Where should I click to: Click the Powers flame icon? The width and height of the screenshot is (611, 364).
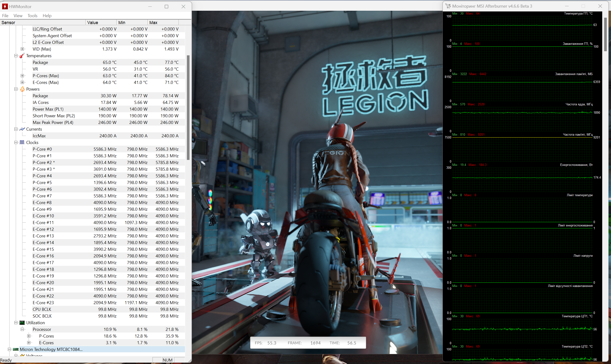tap(22, 89)
